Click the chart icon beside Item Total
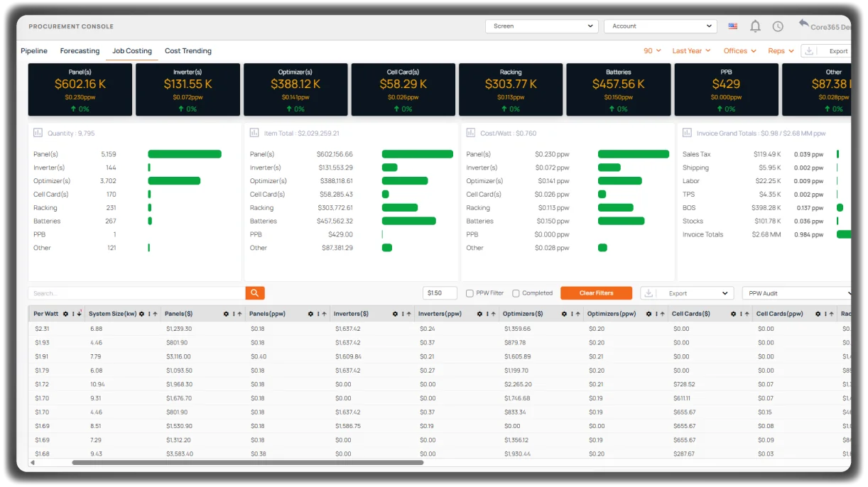 [254, 133]
